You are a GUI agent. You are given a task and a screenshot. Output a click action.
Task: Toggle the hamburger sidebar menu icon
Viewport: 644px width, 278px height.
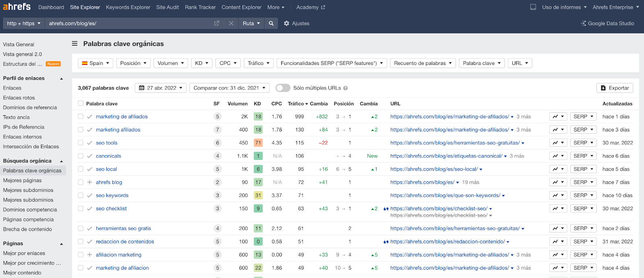pos(74,44)
